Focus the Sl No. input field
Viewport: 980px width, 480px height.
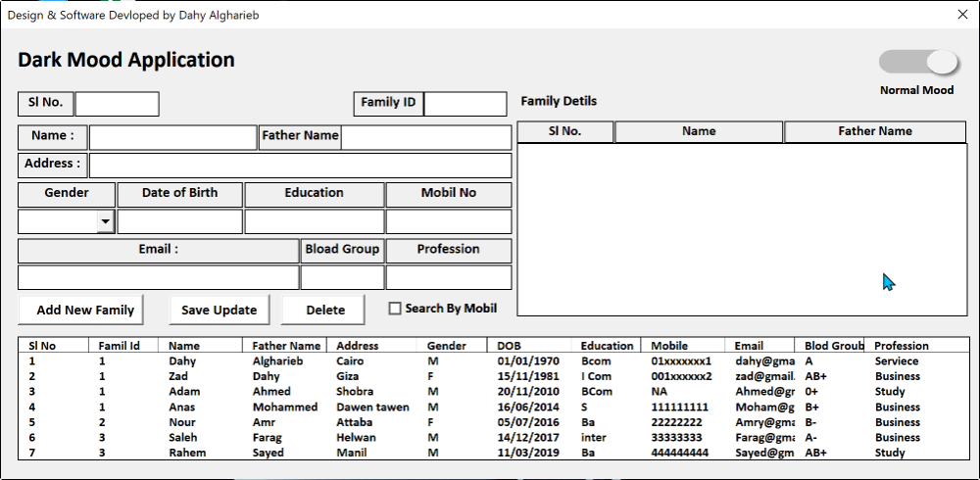tap(117, 104)
